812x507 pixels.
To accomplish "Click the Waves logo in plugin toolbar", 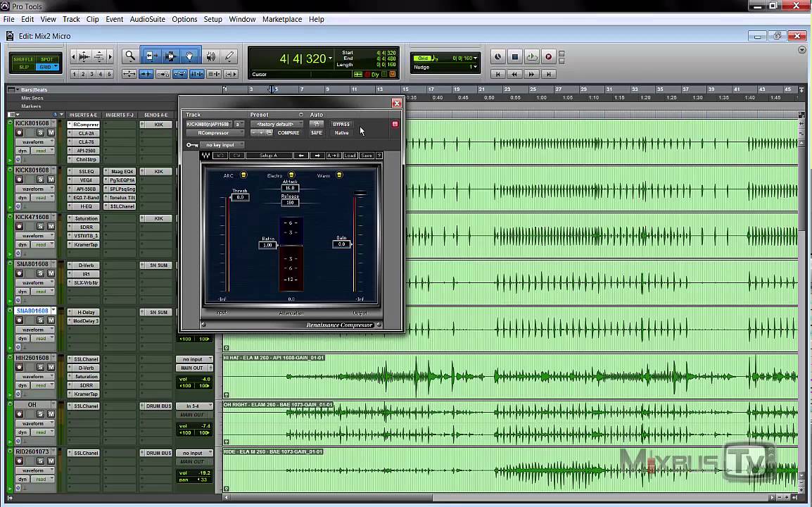I will tap(205, 156).
